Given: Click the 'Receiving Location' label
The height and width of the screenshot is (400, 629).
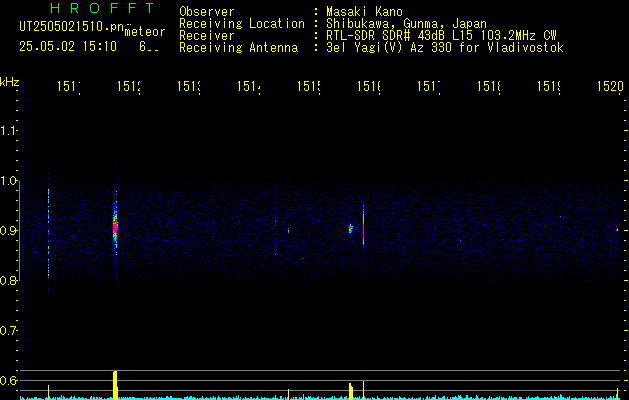Looking at the screenshot, I should (x=242, y=24).
